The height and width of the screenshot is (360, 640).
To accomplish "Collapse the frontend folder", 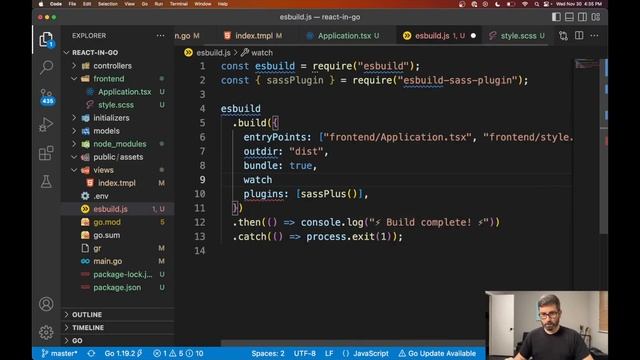I will click(109, 79).
